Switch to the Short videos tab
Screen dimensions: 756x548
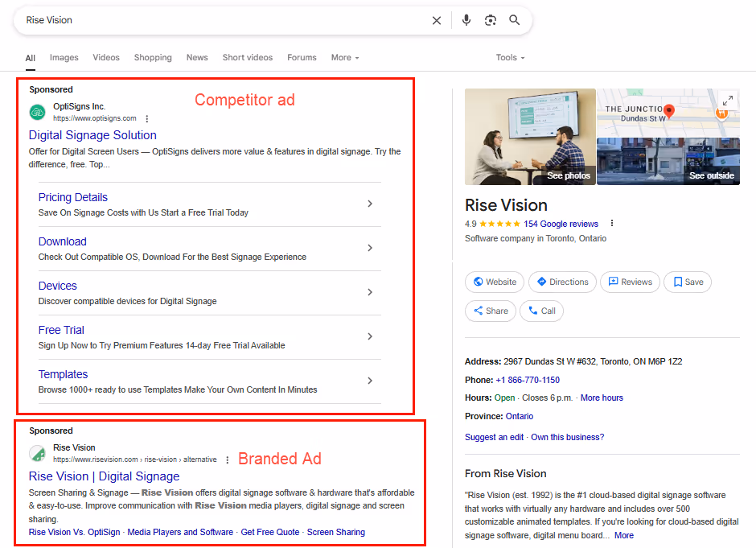click(247, 57)
